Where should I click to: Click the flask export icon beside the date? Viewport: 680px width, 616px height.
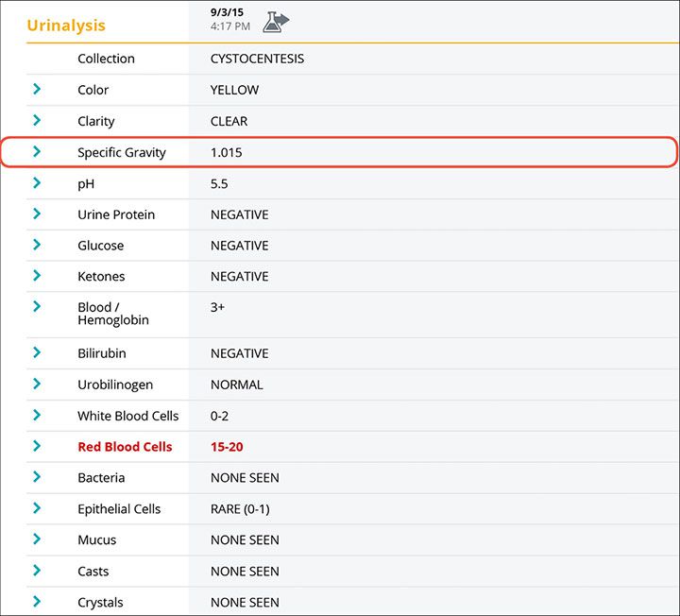tap(276, 22)
